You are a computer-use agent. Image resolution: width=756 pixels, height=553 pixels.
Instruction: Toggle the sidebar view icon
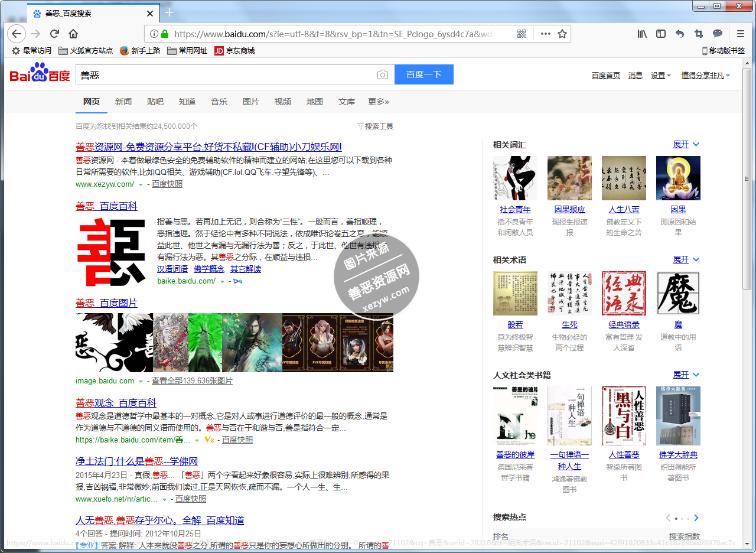click(x=661, y=34)
